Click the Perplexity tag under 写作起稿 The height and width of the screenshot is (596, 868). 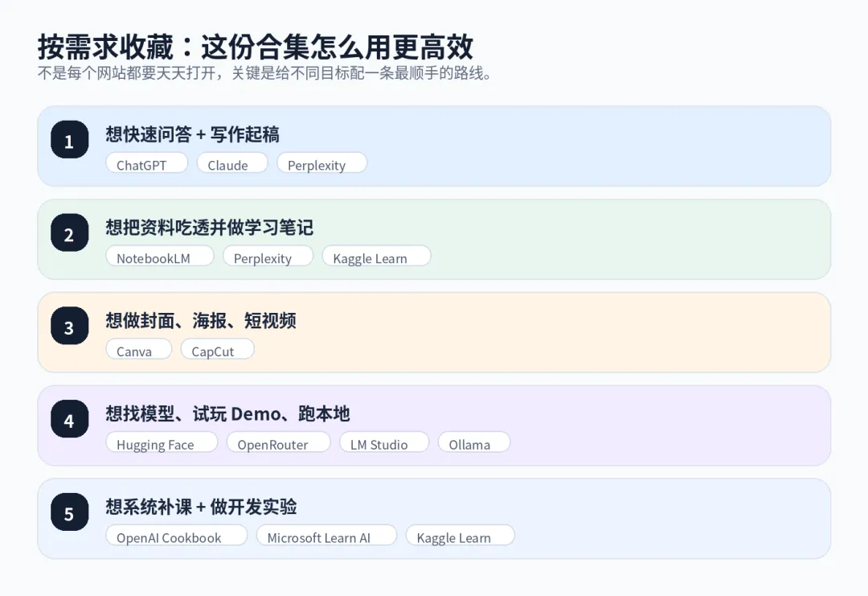tap(321, 163)
